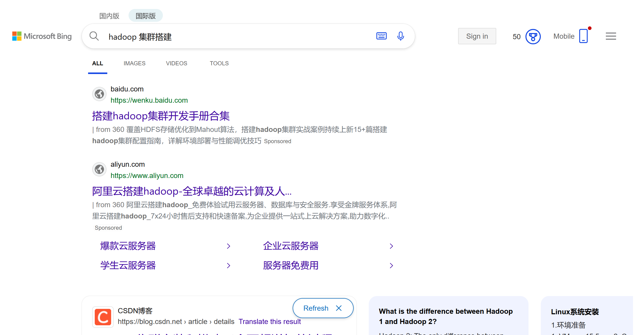The height and width of the screenshot is (335, 644).
Task: Switch to the VIDEOS tab
Action: click(176, 64)
